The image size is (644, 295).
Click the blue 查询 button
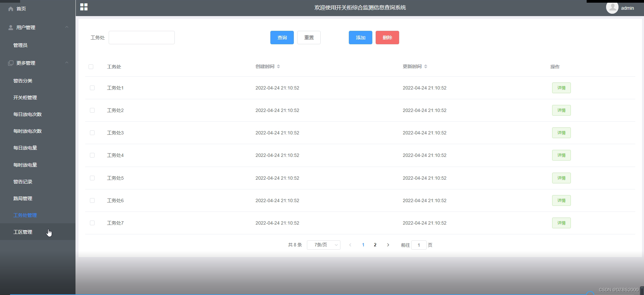click(282, 38)
